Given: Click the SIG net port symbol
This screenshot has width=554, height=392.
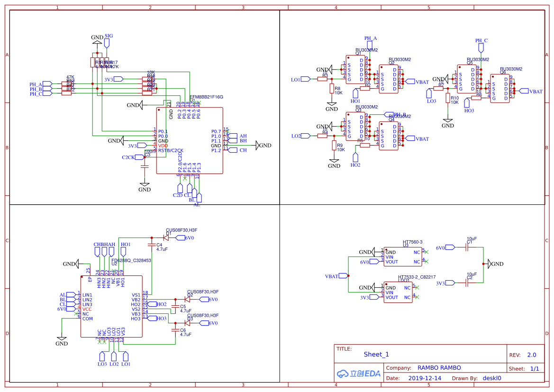Looking at the screenshot, I should pyautogui.click(x=107, y=43).
